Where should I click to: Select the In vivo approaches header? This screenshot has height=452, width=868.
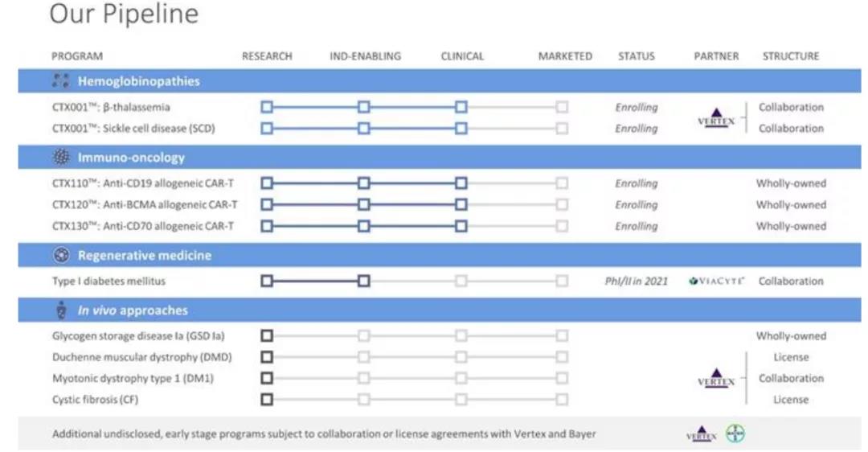click(133, 310)
